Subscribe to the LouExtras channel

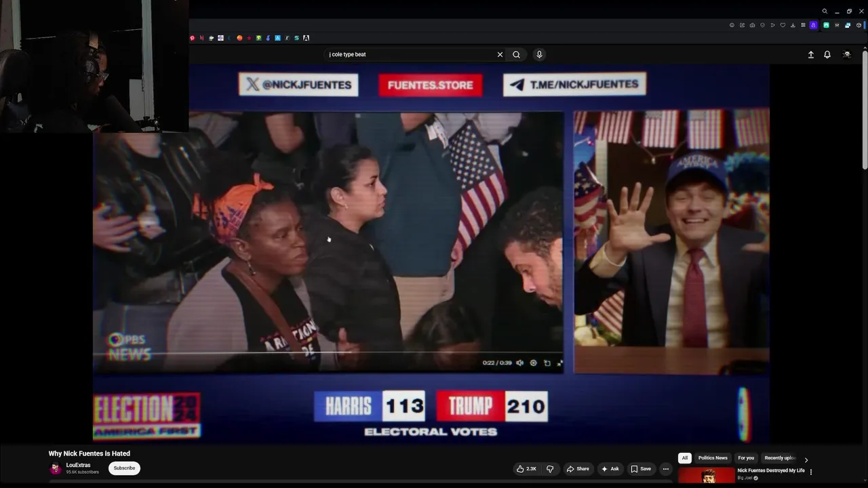pos(124,468)
